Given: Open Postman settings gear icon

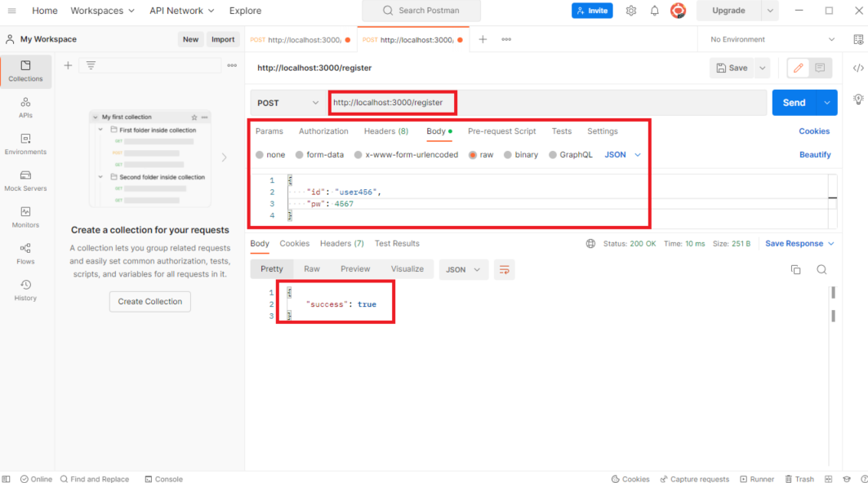Looking at the screenshot, I should [631, 11].
